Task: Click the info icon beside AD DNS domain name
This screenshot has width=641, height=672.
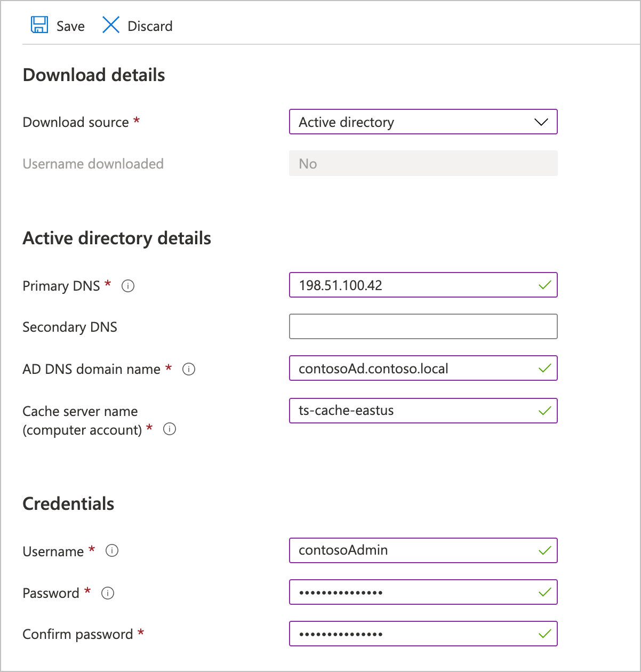Action: 189,369
